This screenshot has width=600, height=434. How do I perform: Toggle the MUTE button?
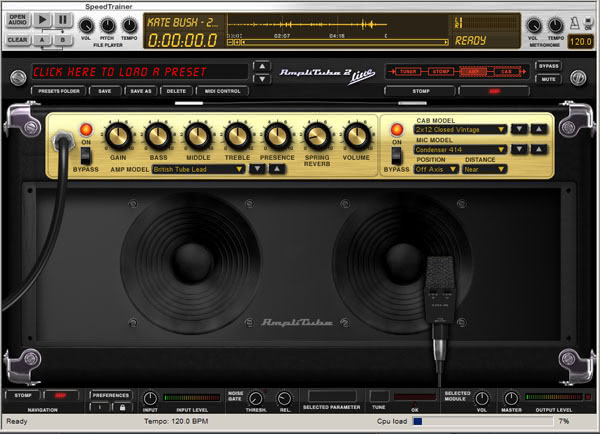(x=548, y=79)
